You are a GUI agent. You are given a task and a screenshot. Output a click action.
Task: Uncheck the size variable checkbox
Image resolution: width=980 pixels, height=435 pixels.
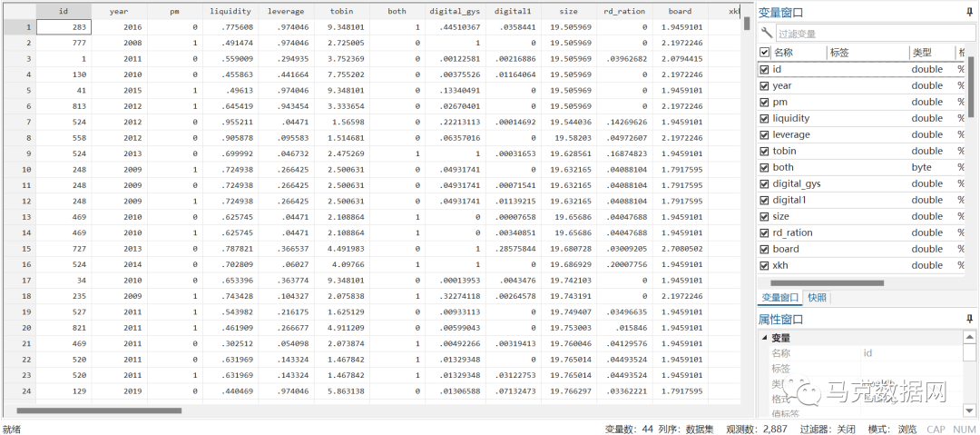[764, 216]
